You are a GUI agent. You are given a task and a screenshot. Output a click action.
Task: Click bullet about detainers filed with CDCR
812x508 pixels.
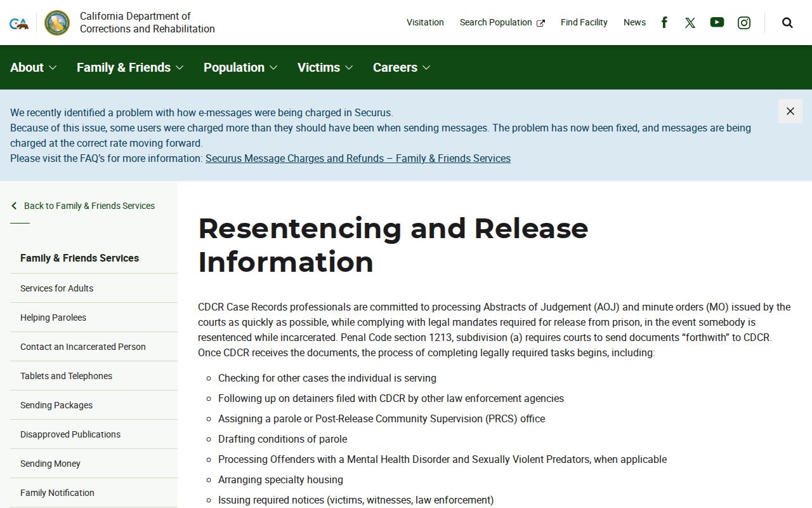[x=391, y=398]
